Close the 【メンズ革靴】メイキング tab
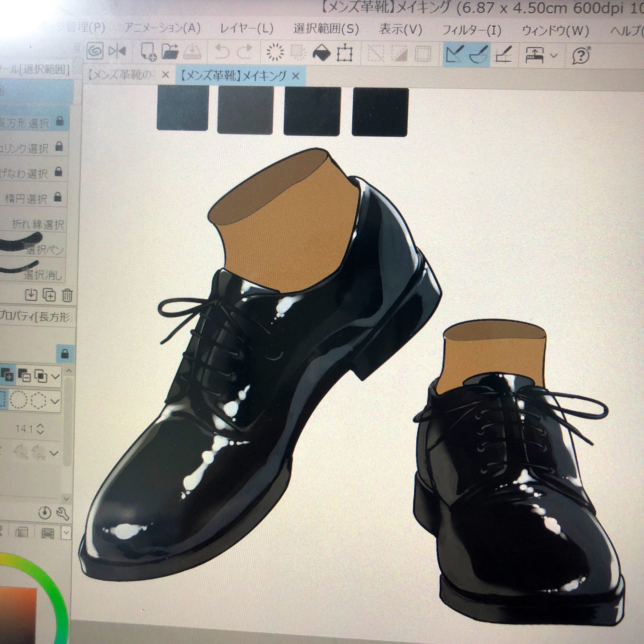Viewport: 644px width, 644px height. click(x=295, y=76)
